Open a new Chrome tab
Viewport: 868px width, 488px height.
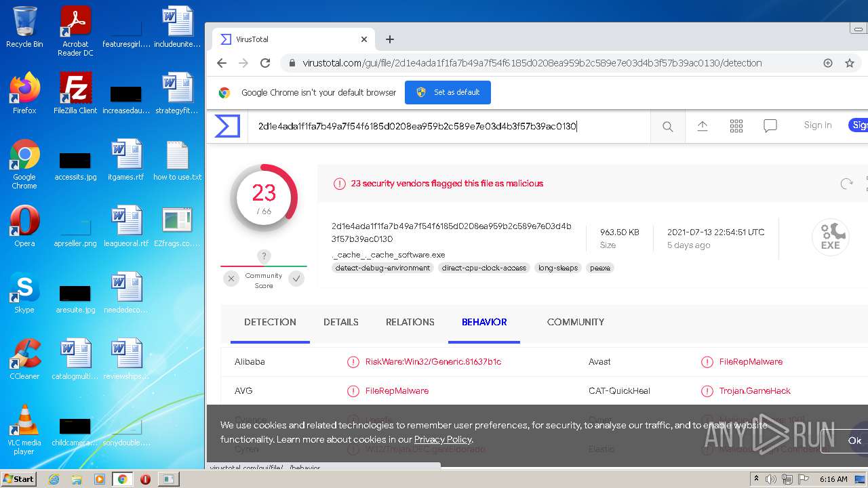(x=390, y=39)
